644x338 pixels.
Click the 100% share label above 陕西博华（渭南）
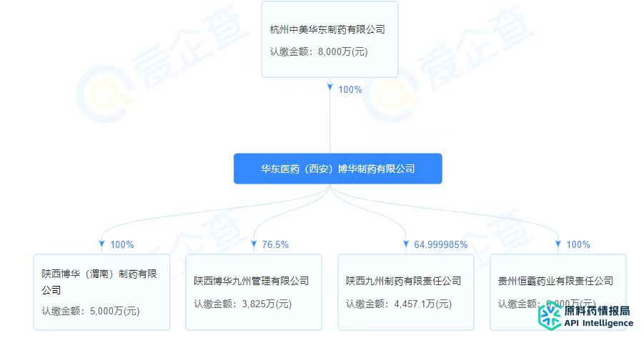point(122,244)
